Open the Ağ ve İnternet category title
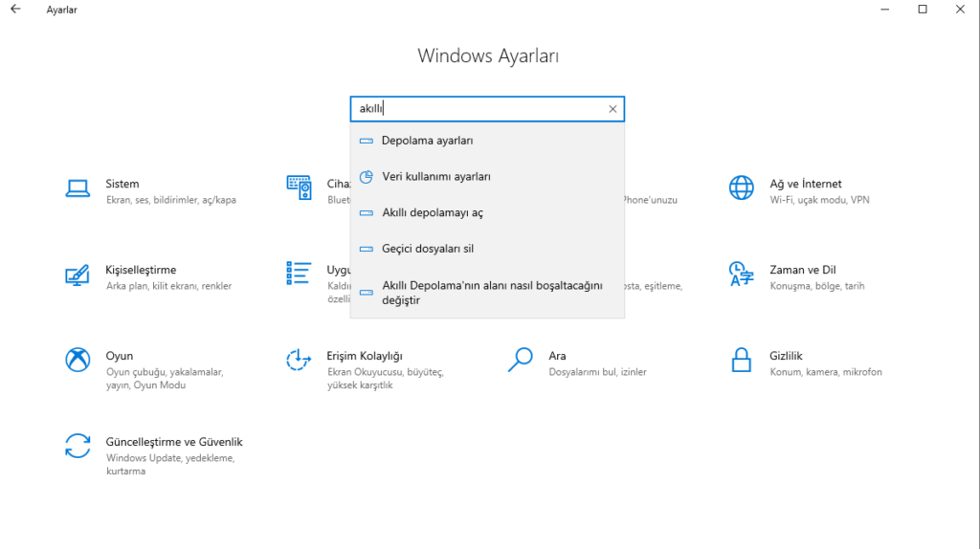 click(x=806, y=184)
